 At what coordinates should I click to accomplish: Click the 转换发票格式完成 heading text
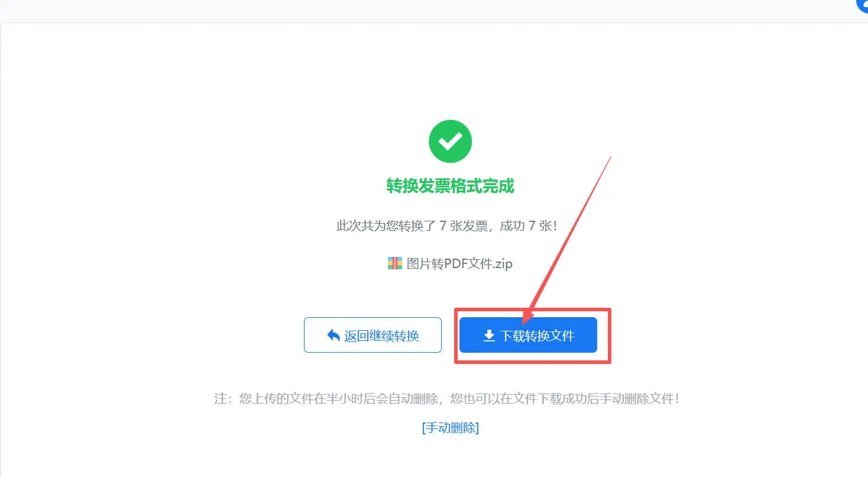point(450,186)
